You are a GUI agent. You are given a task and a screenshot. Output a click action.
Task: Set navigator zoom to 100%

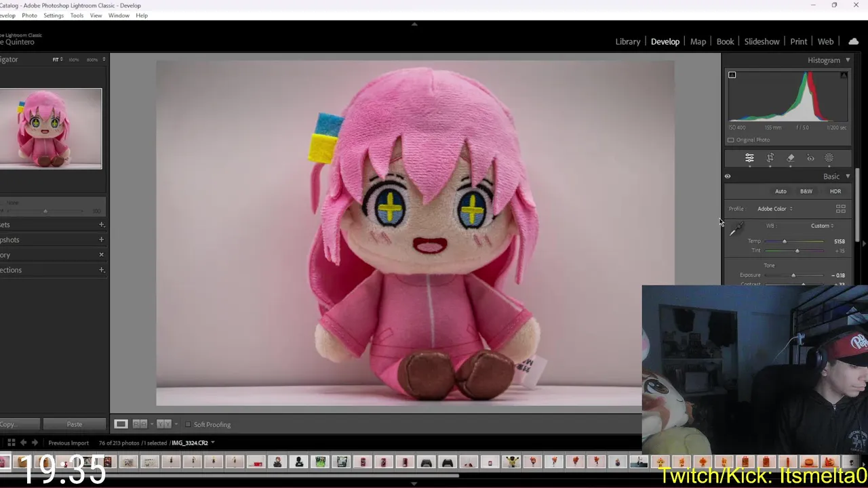click(74, 60)
